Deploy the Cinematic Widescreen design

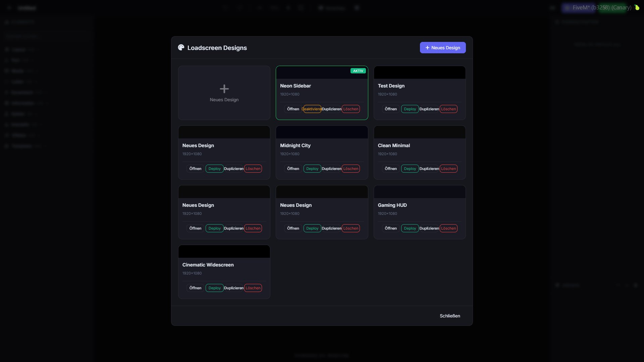point(215,288)
